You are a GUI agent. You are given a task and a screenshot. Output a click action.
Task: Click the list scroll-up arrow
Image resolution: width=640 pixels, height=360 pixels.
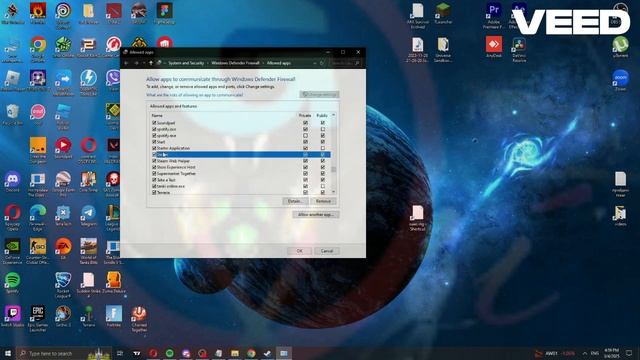pos(333,116)
